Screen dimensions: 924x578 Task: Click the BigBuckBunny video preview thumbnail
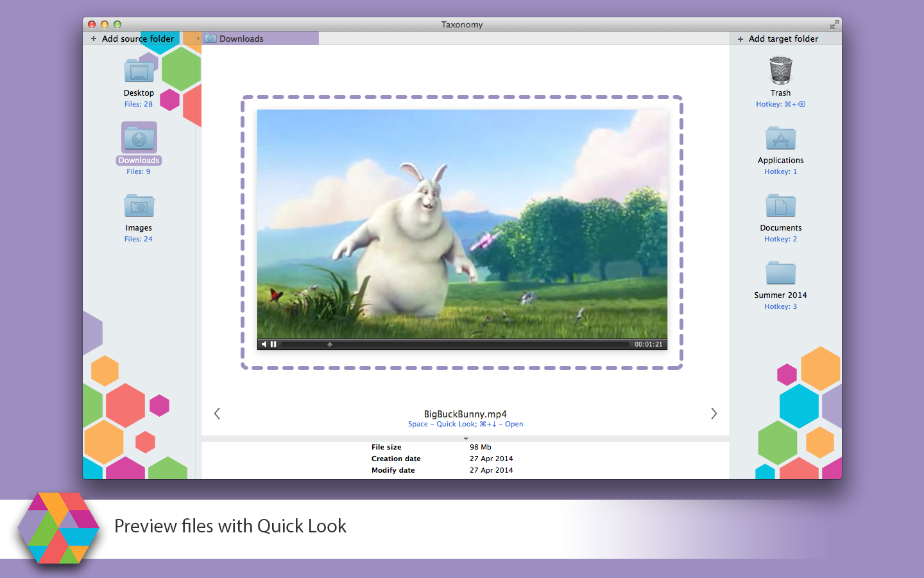(x=462, y=223)
